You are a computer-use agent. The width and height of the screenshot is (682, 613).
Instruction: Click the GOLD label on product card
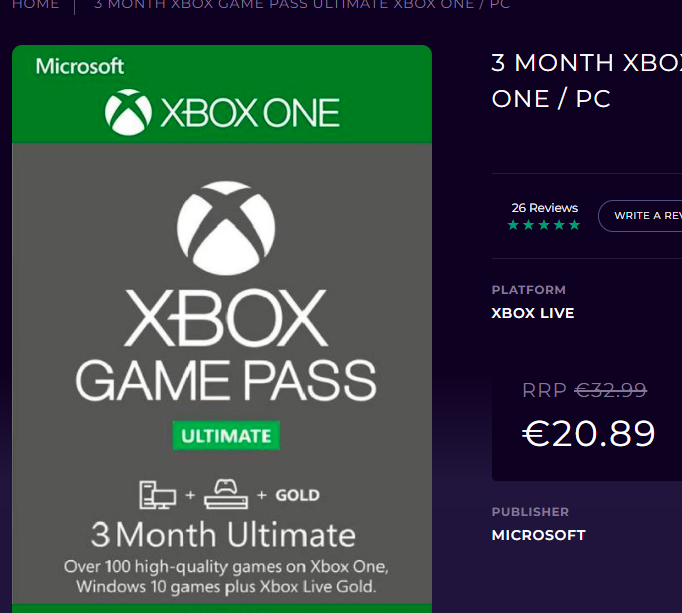pyautogui.click(x=298, y=495)
